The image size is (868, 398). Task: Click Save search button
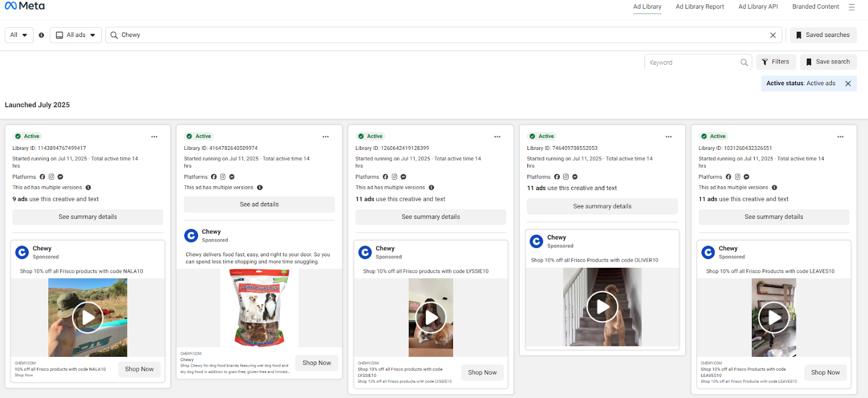[828, 62]
